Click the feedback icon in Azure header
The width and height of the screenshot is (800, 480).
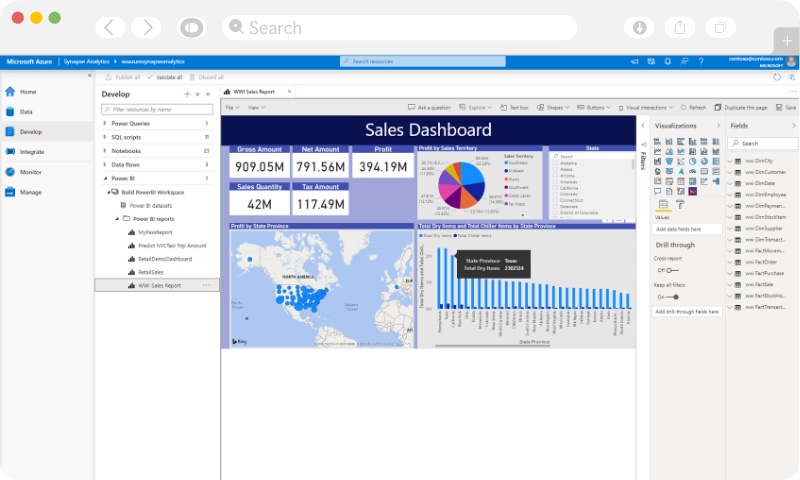pyautogui.click(x=684, y=61)
